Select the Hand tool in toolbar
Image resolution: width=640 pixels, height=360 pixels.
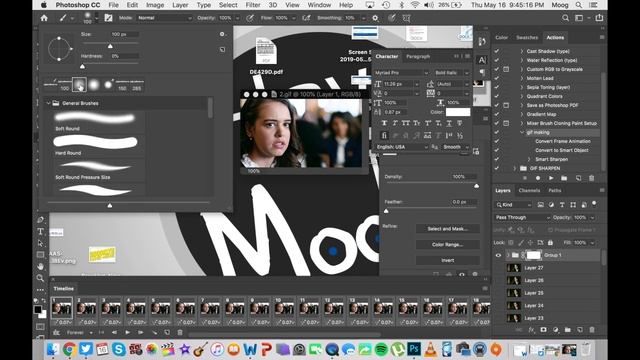(40, 266)
